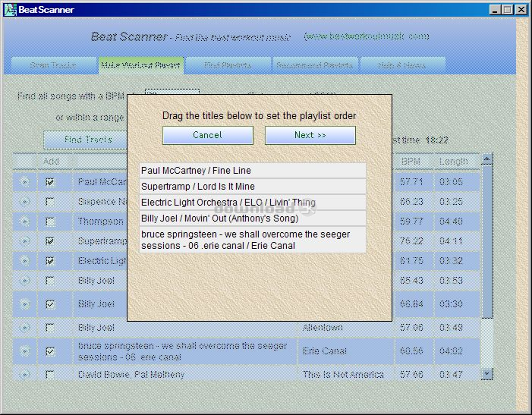This screenshot has width=532, height=415.
Task: Select the ELO / Livin' Thing playlist entry
Action: (253, 202)
